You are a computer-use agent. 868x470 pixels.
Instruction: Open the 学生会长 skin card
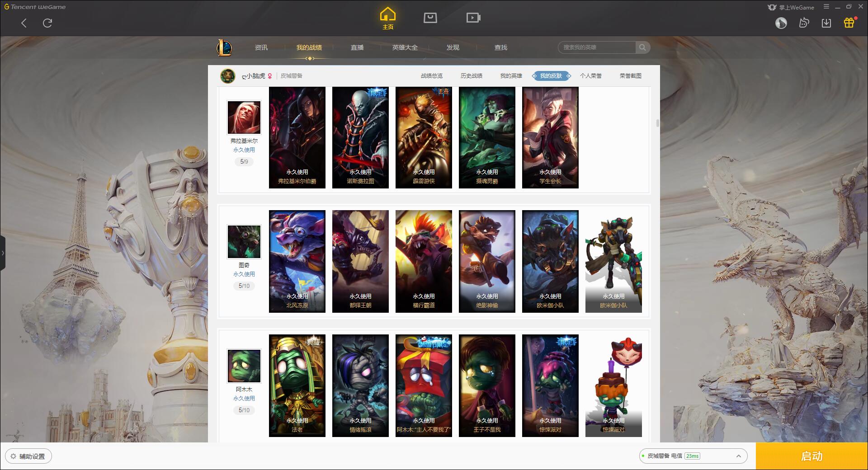(x=550, y=137)
